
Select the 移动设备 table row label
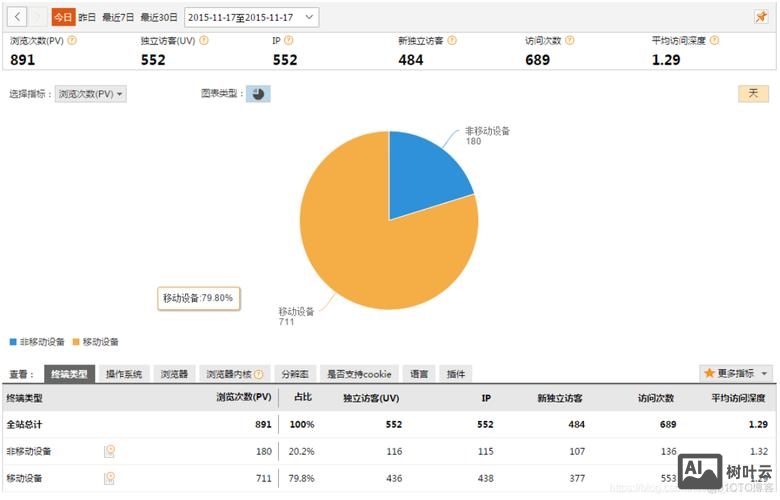24,478
